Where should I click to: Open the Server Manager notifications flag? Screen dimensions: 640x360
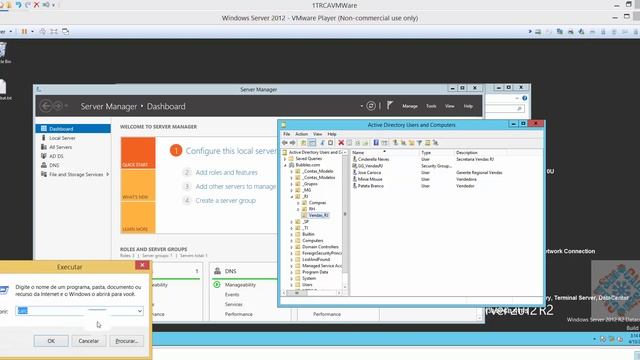[389, 106]
